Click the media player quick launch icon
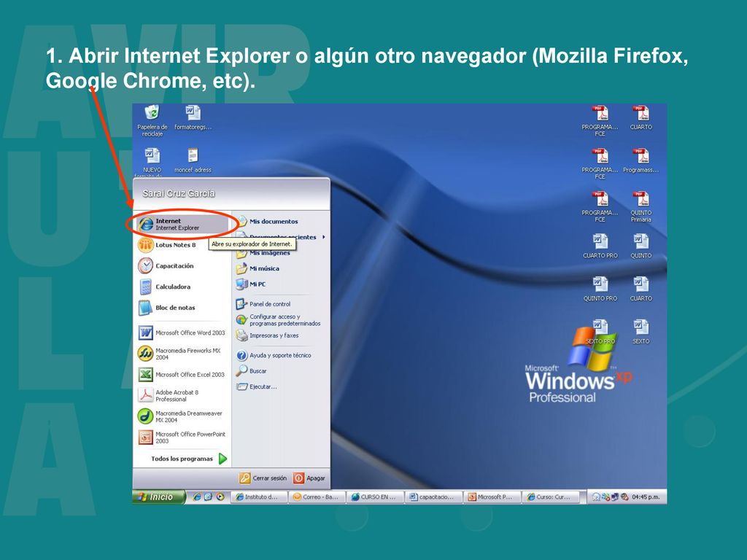The height and width of the screenshot is (560, 747). (220, 497)
